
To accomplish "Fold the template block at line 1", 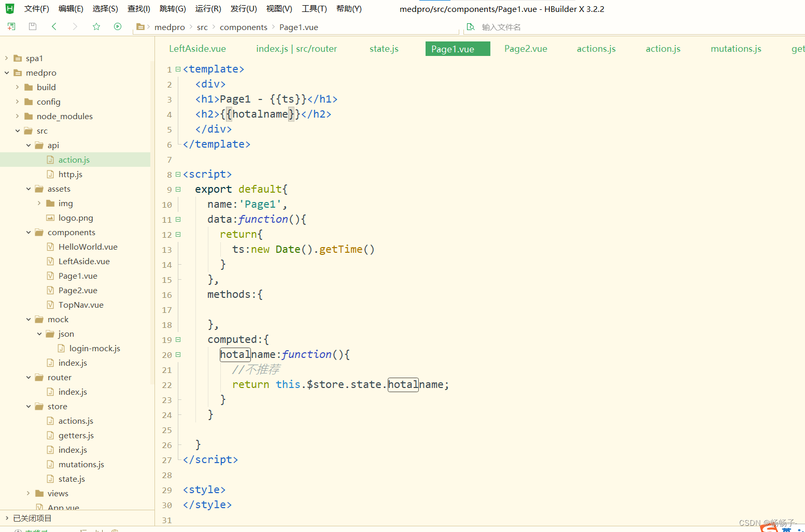I will (x=178, y=69).
